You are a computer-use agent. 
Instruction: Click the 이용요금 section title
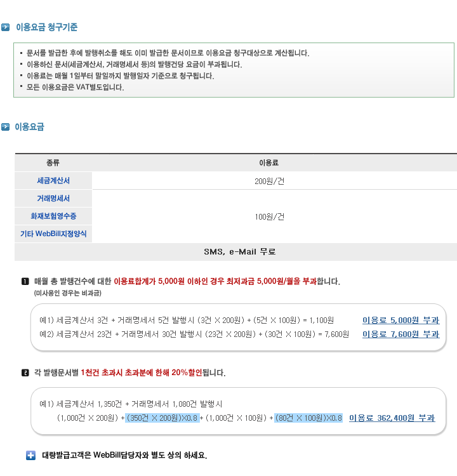29,126
